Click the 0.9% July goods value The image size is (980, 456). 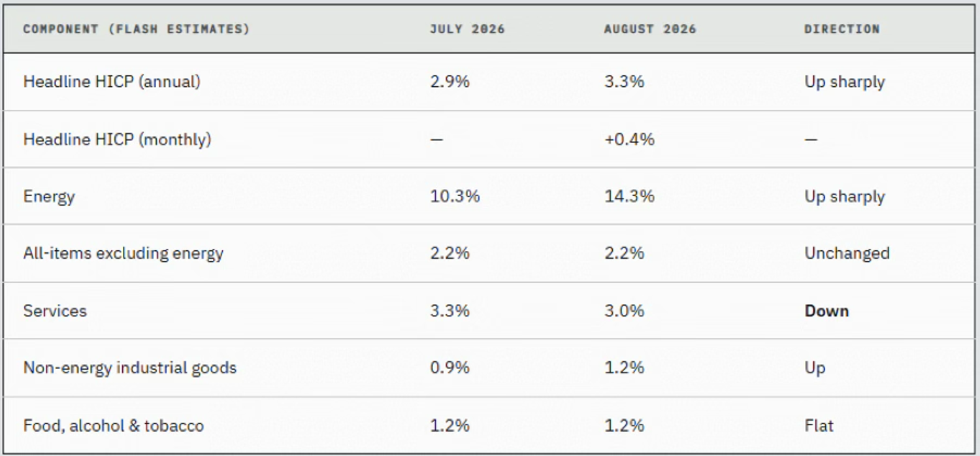click(x=449, y=368)
